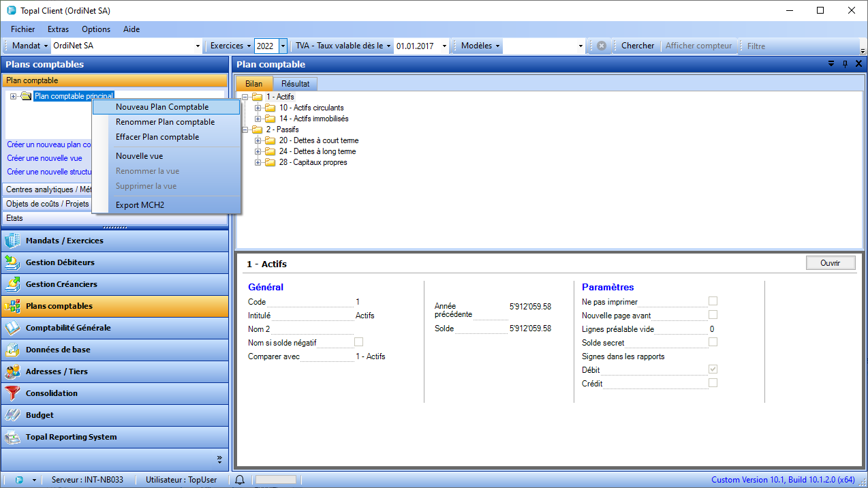Select the Comptabilité Générale book icon
The image size is (868, 488).
[13, 328]
